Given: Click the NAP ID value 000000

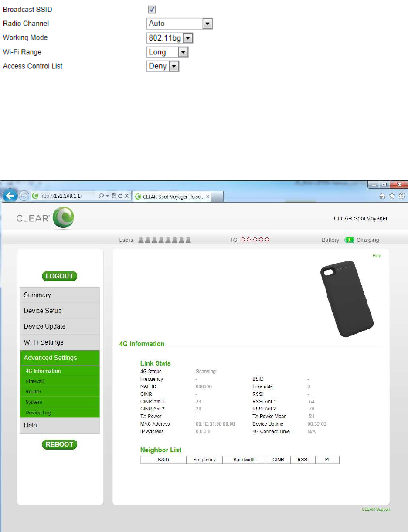Looking at the screenshot, I should coord(204,386).
